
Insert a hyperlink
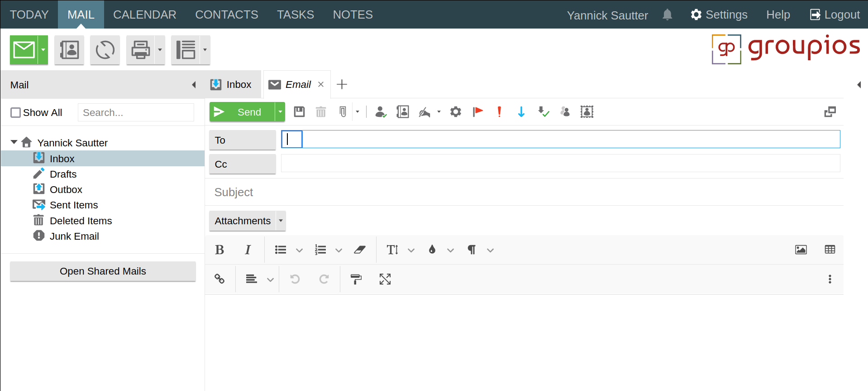pyautogui.click(x=219, y=279)
